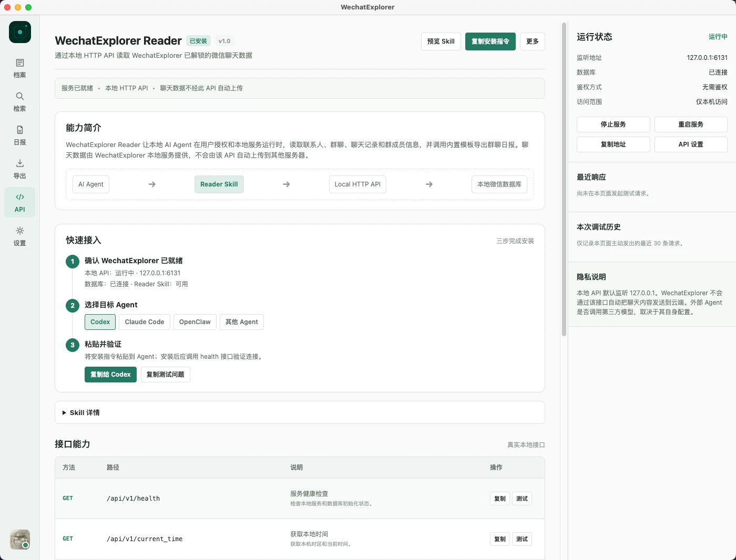Click the 无需鉴权 authentication value
736x560 pixels.
click(715, 87)
